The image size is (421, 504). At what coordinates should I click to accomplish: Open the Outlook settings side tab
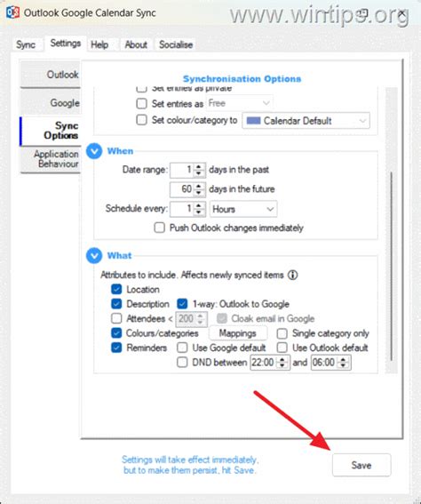click(x=51, y=75)
